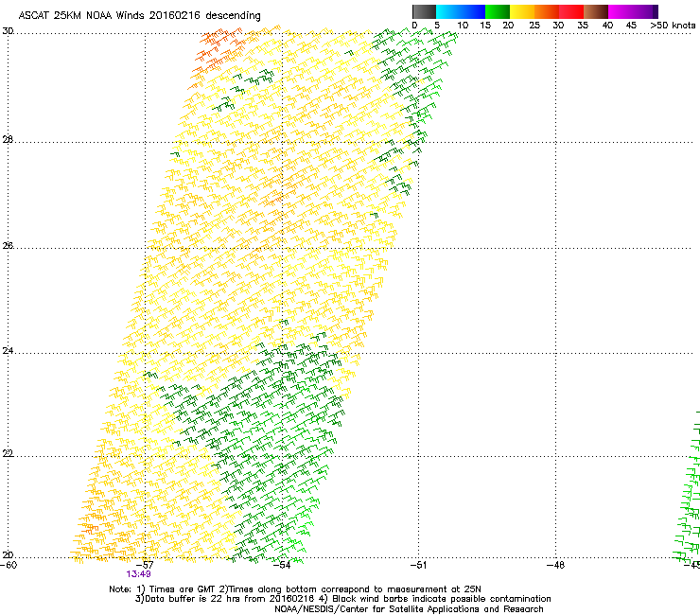Viewport: 700px width, 615px height.
Task: Click the note 'Times are GMT' line
Action: 294,589
